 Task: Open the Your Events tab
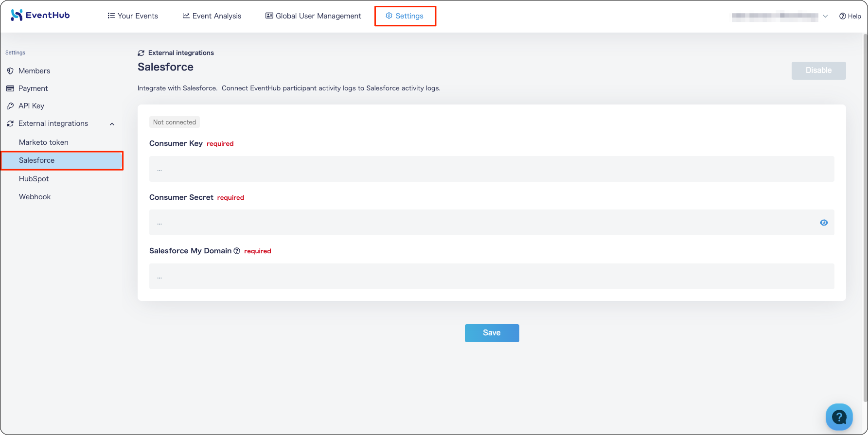tap(133, 16)
